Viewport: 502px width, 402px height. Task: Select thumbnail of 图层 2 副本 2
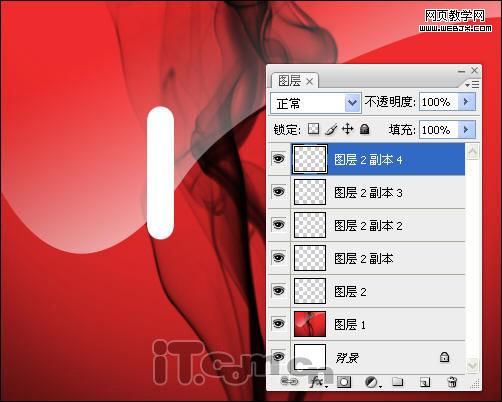tap(310, 225)
